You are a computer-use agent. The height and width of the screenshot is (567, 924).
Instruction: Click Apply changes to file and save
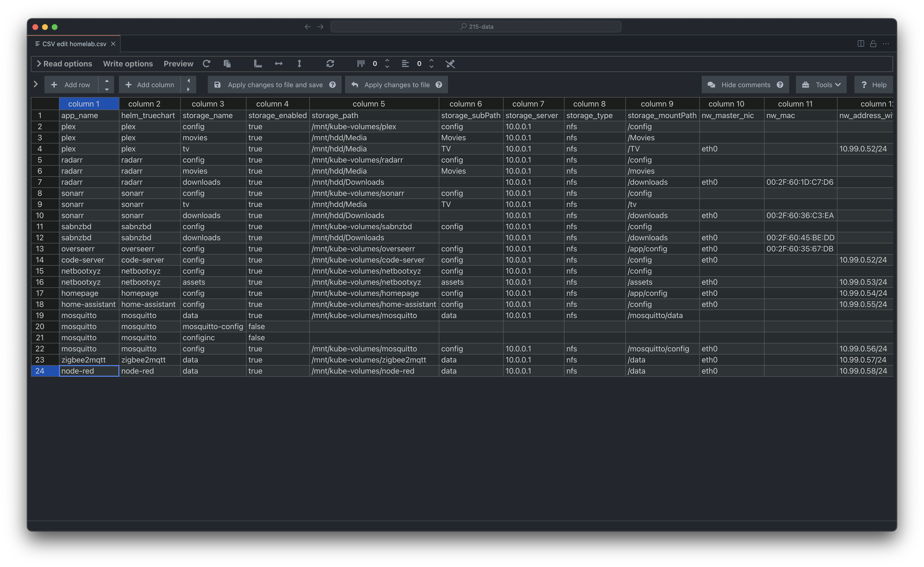point(274,85)
